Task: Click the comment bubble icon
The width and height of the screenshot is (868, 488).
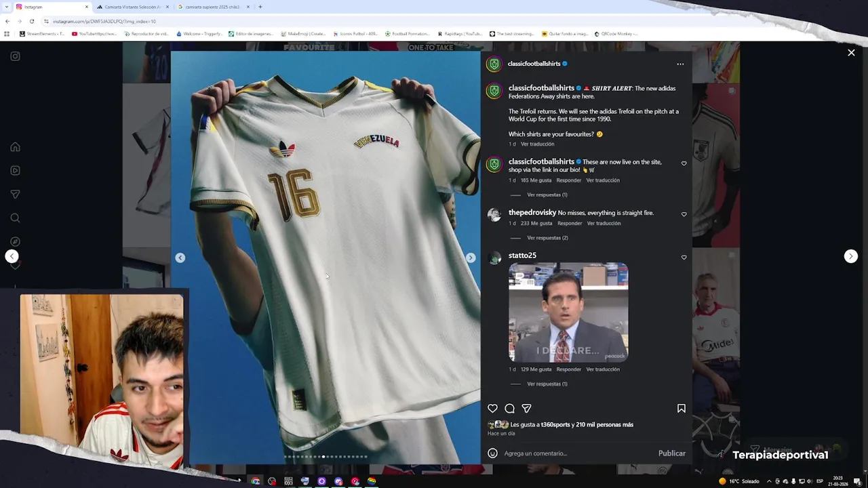Action: [x=509, y=408]
